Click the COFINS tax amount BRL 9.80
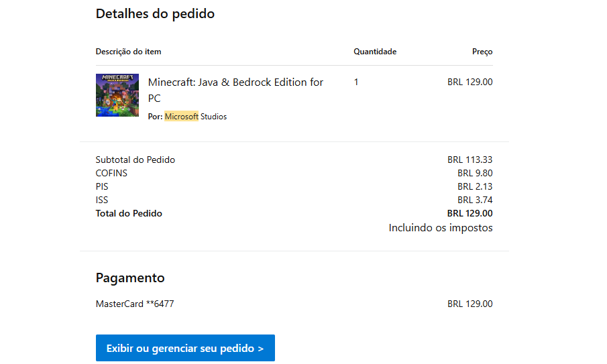Screen dimensions: 607x364 [x=475, y=173]
